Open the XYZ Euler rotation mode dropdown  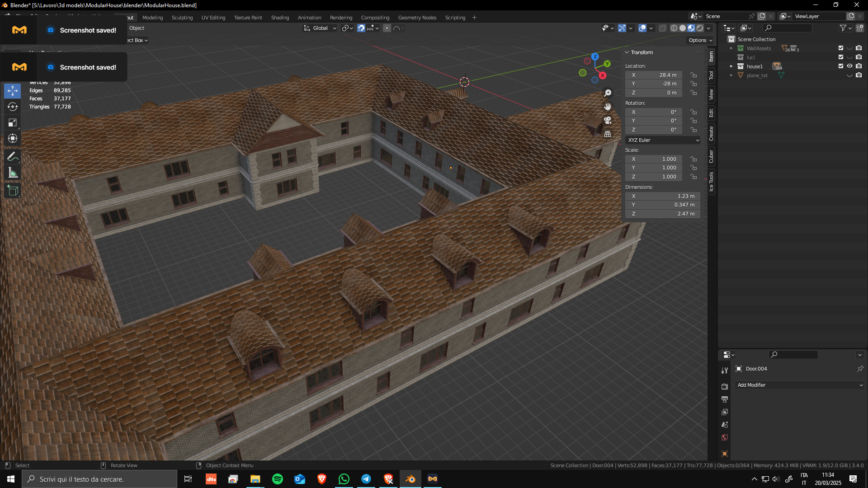[663, 140]
